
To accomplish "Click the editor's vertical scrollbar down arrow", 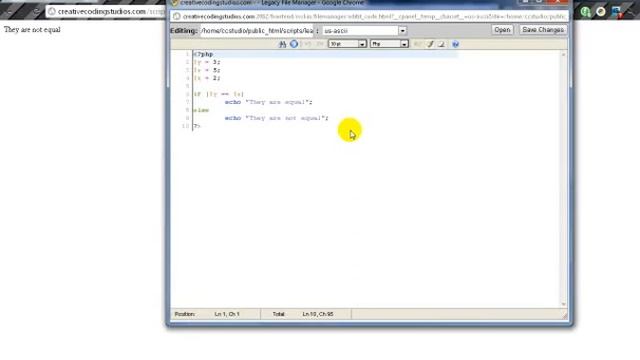I will [564, 304].
